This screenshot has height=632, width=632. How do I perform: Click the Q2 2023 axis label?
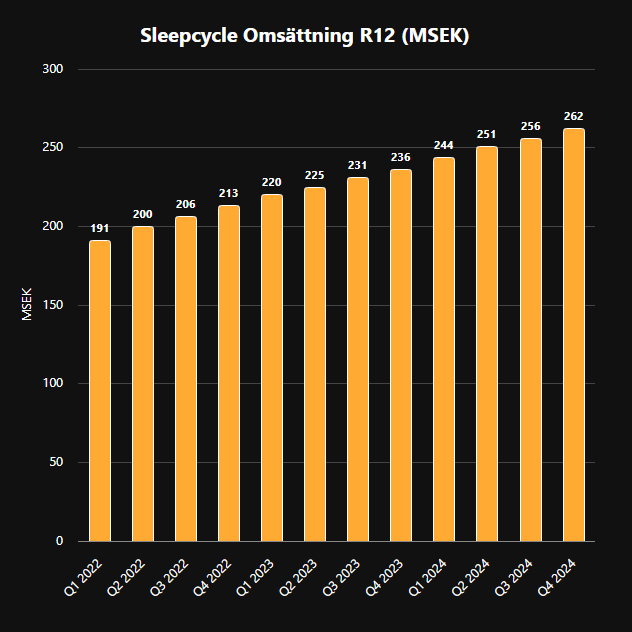coord(298,578)
